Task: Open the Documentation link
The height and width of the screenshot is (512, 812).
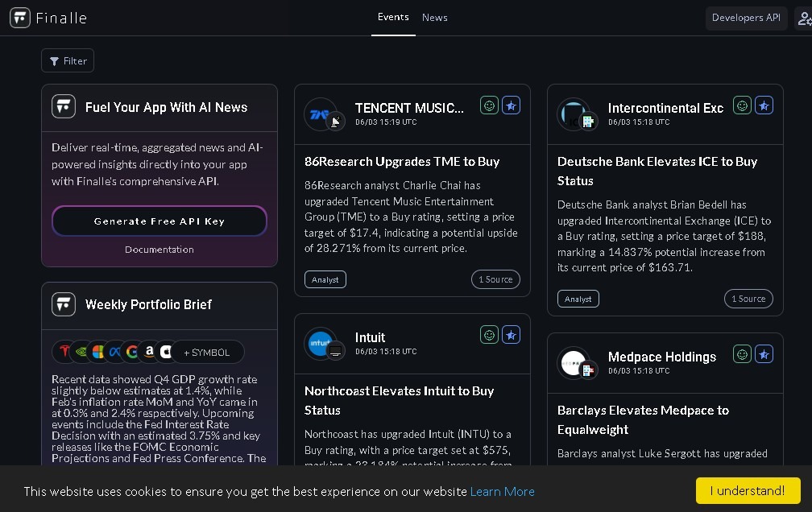Action: pos(159,250)
